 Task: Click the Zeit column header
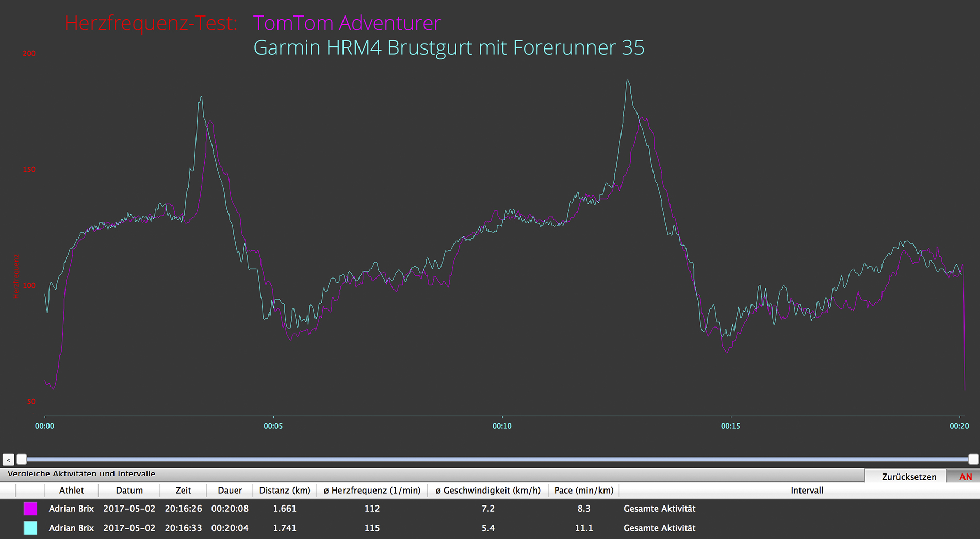coord(183,491)
